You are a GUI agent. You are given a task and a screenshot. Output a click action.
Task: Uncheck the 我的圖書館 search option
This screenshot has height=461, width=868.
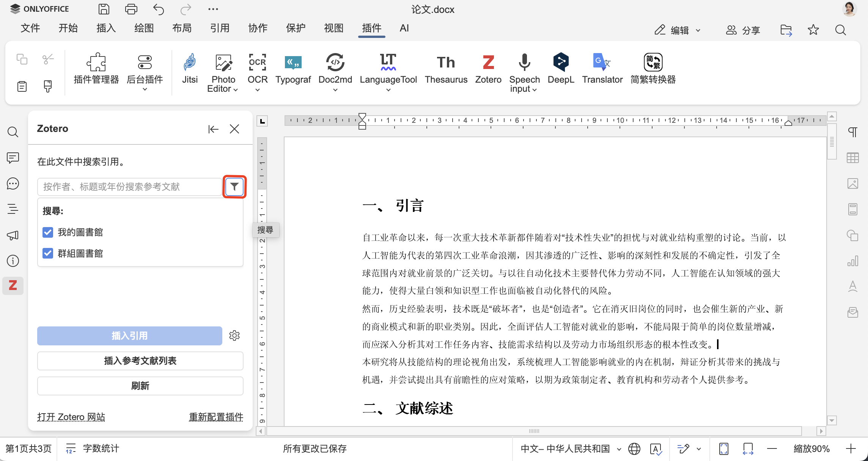point(48,232)
